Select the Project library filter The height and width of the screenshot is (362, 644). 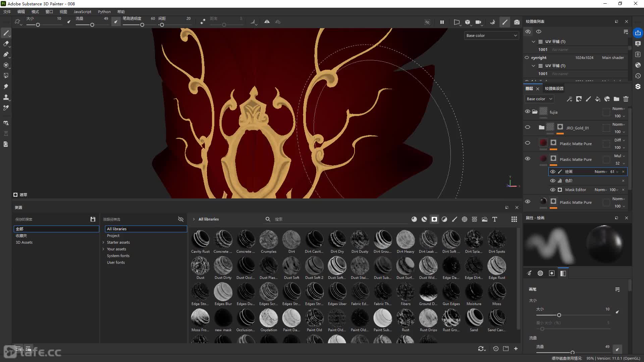point(113,236)
